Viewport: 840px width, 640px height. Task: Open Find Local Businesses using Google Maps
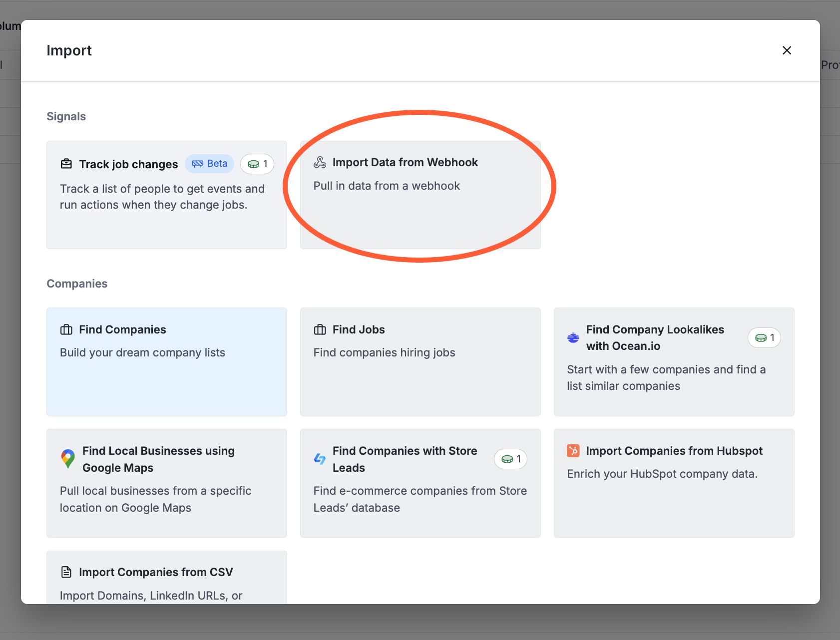(166, 483)
